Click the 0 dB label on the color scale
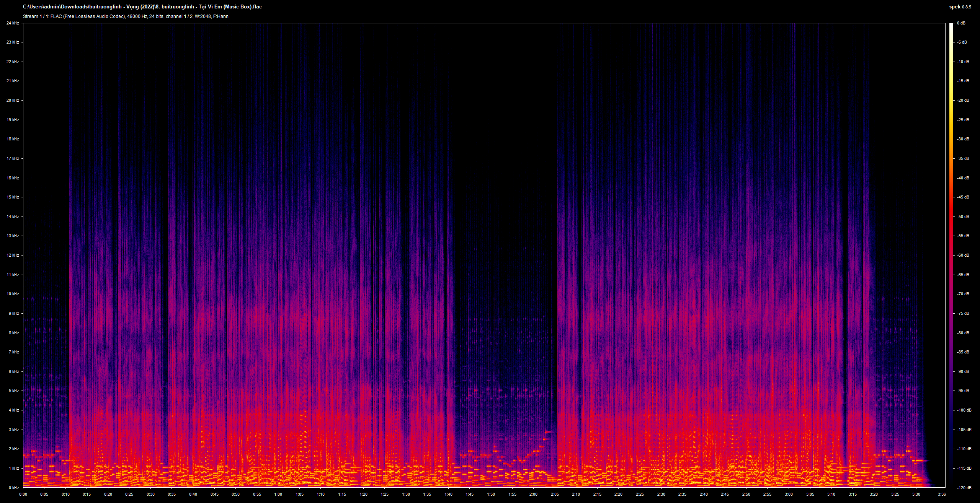The width and height of the screenshot is (980, 503). coord(961,23)
